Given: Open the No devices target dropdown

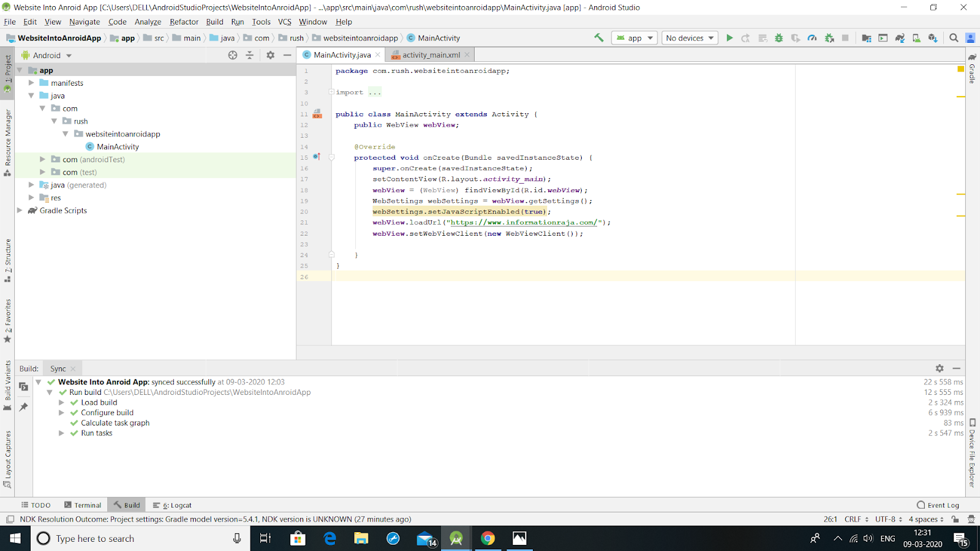Looking at the screenshot, I should pyautogui.click(x=688, y=37).
